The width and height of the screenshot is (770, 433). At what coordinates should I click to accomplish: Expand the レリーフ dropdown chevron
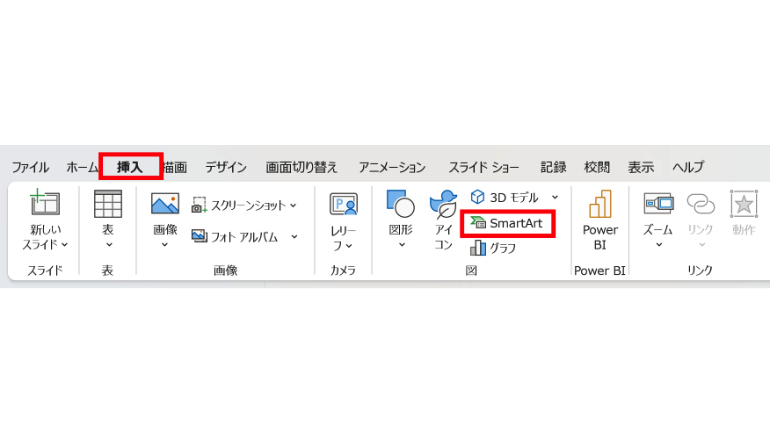[x=349, y=245]
